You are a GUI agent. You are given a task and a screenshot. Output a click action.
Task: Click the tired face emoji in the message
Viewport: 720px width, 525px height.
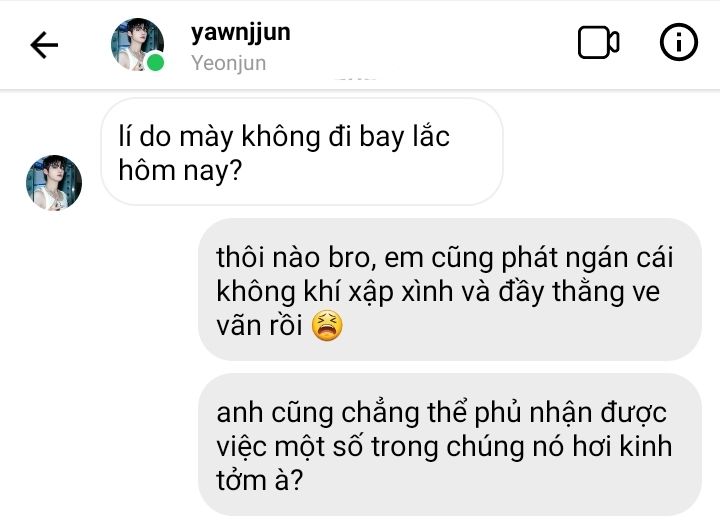(x=326, y=325)
